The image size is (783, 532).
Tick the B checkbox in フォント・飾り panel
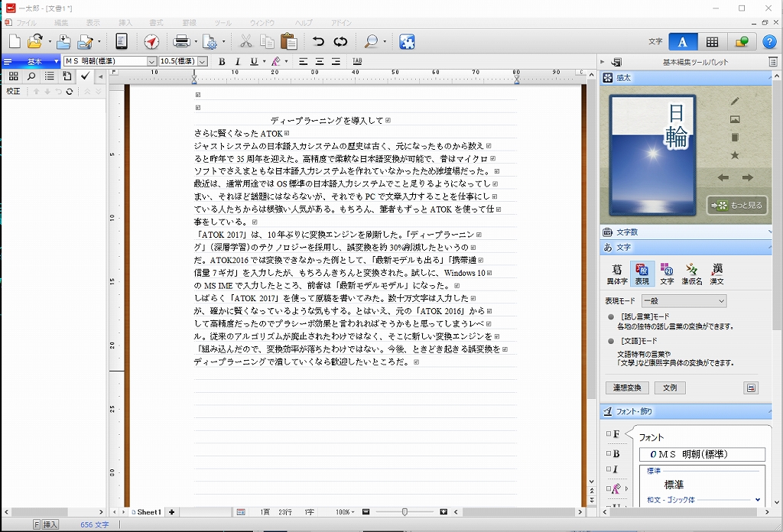point(609,454)
